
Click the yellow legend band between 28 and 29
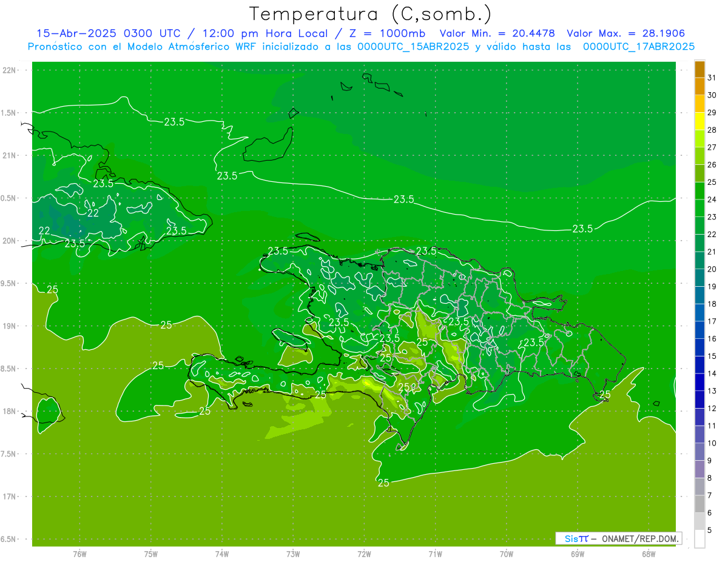click(700, 121)
